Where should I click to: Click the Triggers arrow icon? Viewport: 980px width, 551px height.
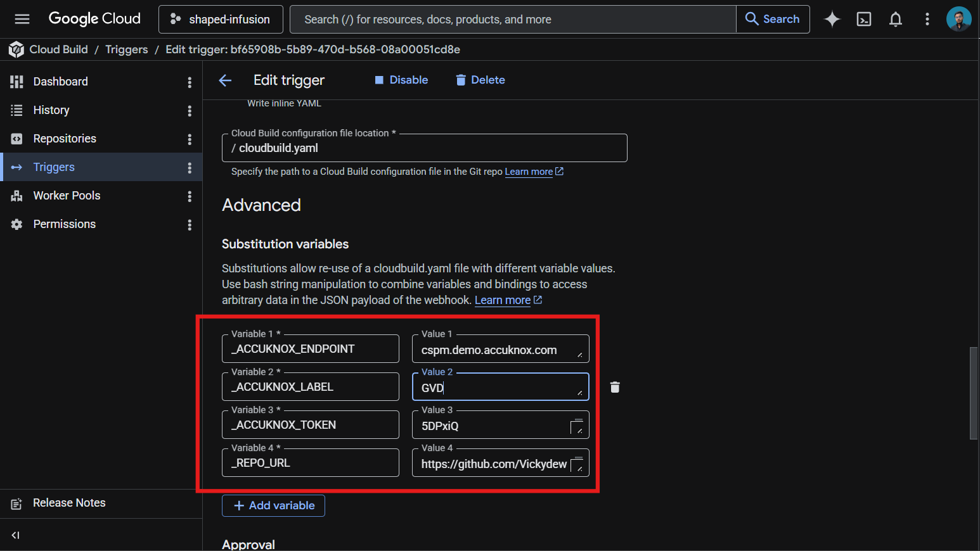coord(16,167)
